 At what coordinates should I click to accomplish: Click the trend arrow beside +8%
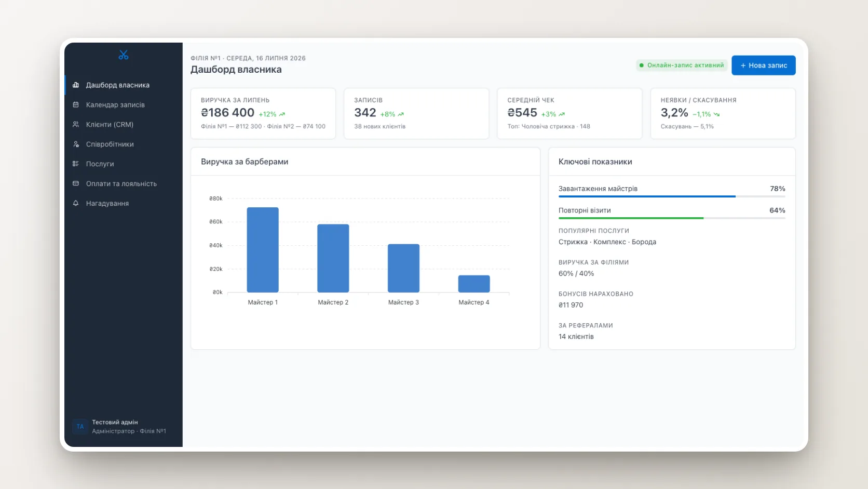click(401, 114)
